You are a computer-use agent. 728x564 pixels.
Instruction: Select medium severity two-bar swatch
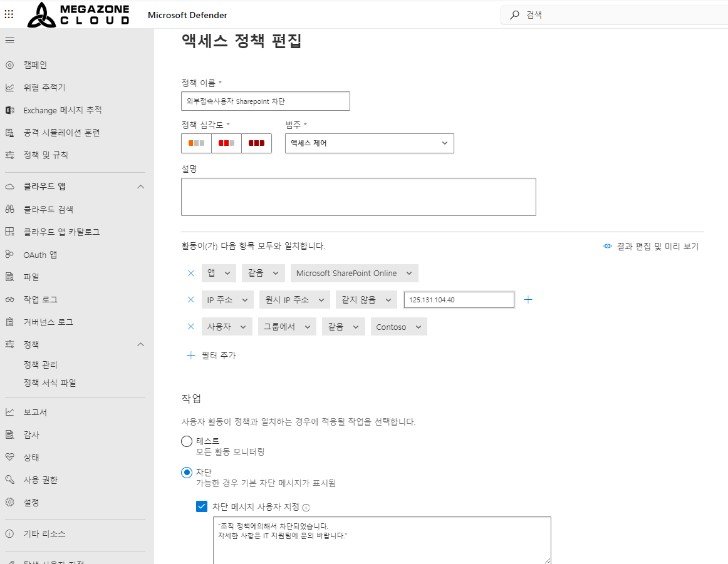click(227, 143)
